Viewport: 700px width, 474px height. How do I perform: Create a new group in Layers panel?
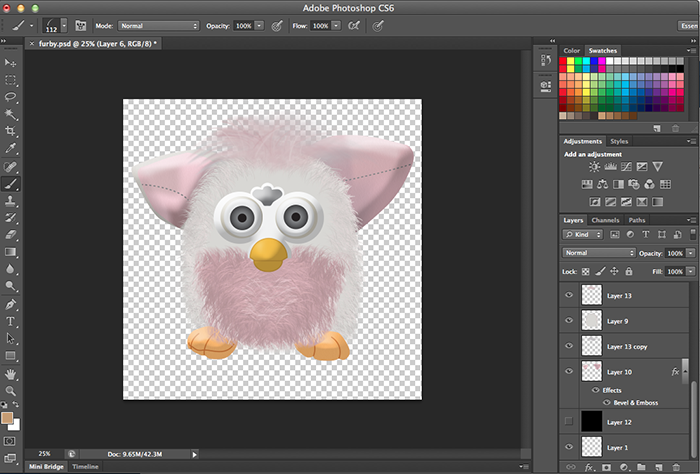pos(641,467)
